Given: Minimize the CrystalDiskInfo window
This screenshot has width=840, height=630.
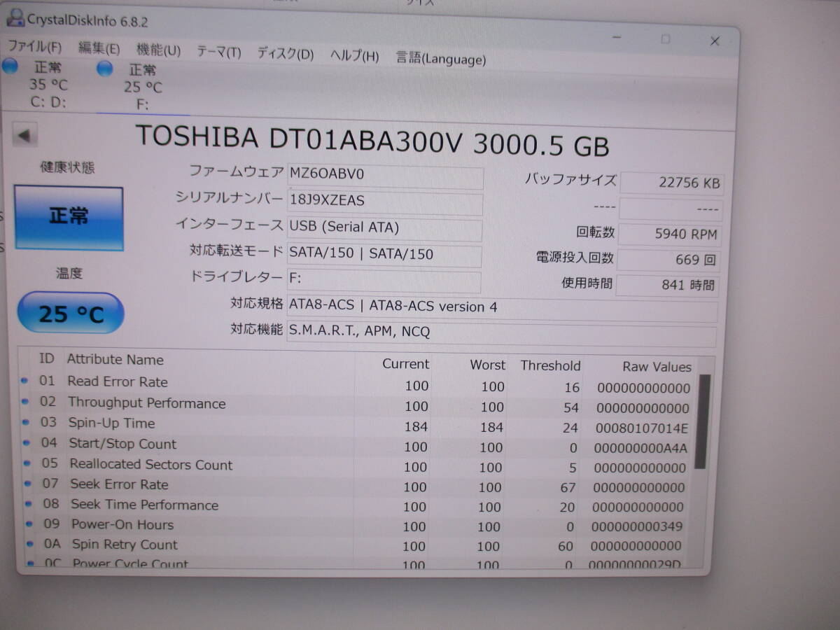Looking at the screenshot, I should [x=616, y=36].
